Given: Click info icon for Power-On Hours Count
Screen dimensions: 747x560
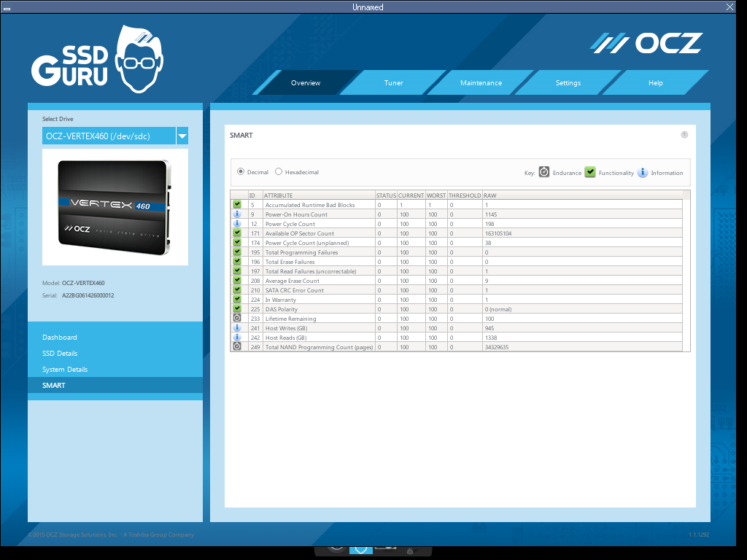Looking at the screenshot, I should coord(237,214).
